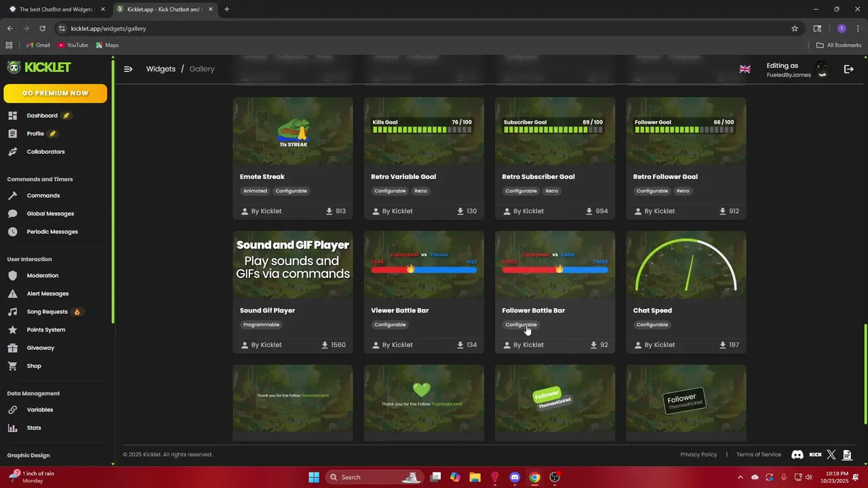Image resolution: width=868 pixels, height=488 pixels.
Task: Open Retro Variable Goal widget thumbnail
Action: coord(424,131)
